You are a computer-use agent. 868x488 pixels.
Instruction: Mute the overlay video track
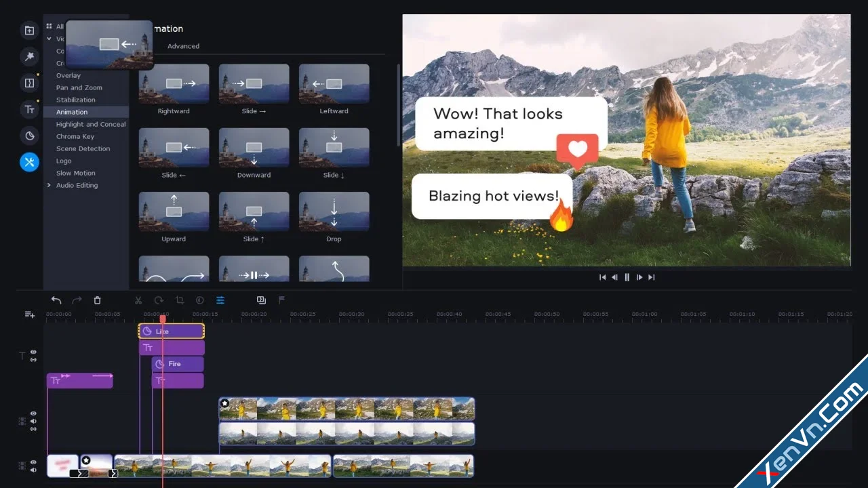33,421
